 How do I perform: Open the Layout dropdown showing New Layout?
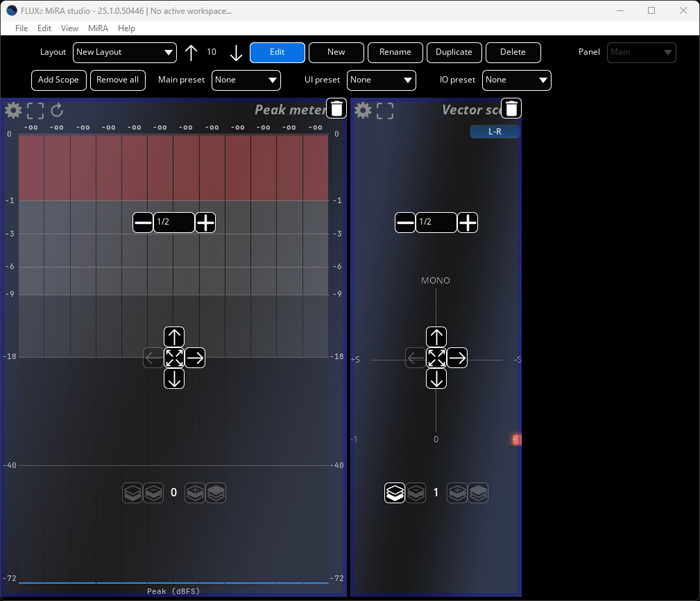(125, 52)
